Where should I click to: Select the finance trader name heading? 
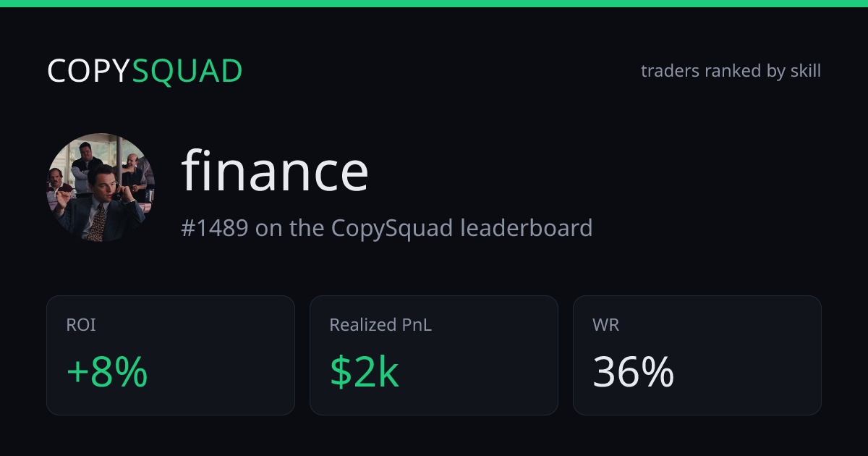pyautogui.click(x=275, y=171)
